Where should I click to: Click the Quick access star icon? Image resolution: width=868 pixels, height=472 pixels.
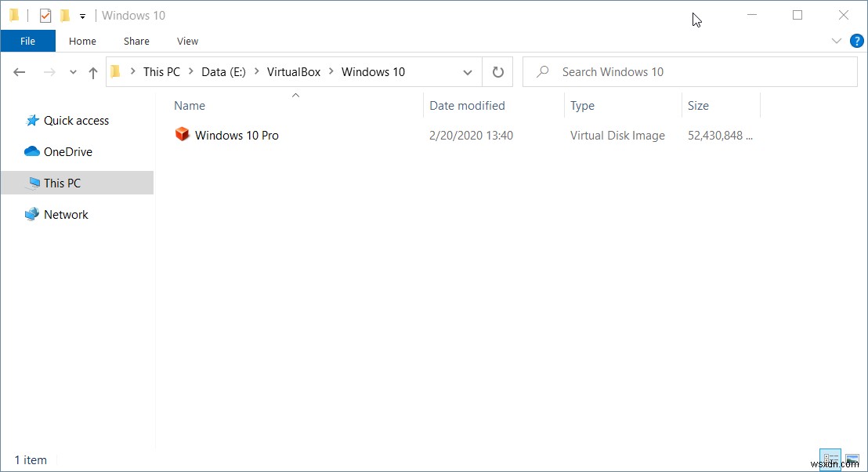click(33, 120)
